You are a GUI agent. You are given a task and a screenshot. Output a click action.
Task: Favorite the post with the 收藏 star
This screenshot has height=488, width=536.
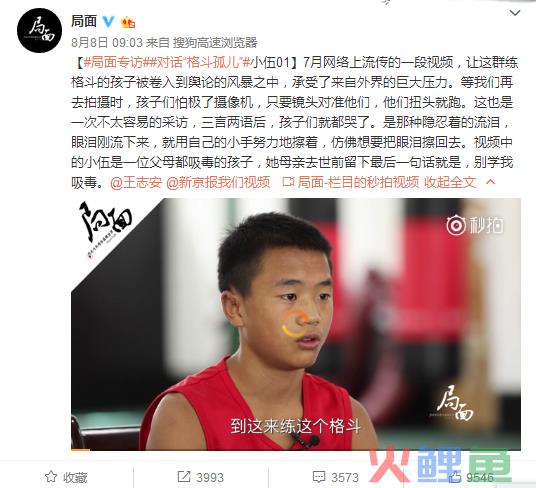pos(66,477)
